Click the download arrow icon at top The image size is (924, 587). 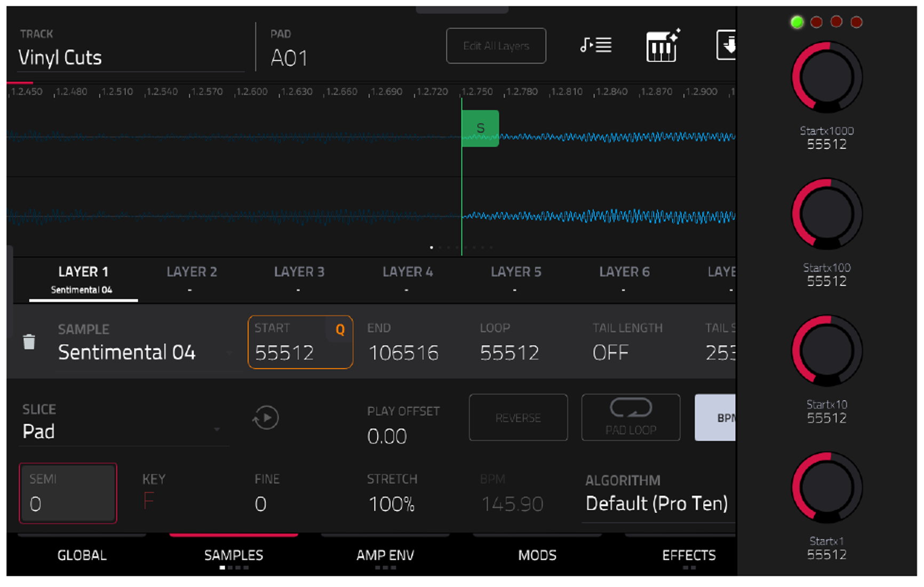point(726,45)
